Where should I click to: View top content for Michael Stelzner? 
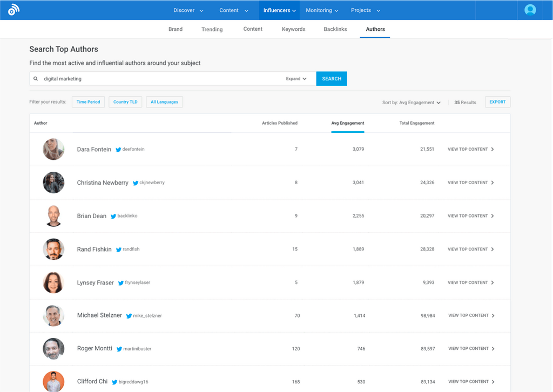point(471,315)
